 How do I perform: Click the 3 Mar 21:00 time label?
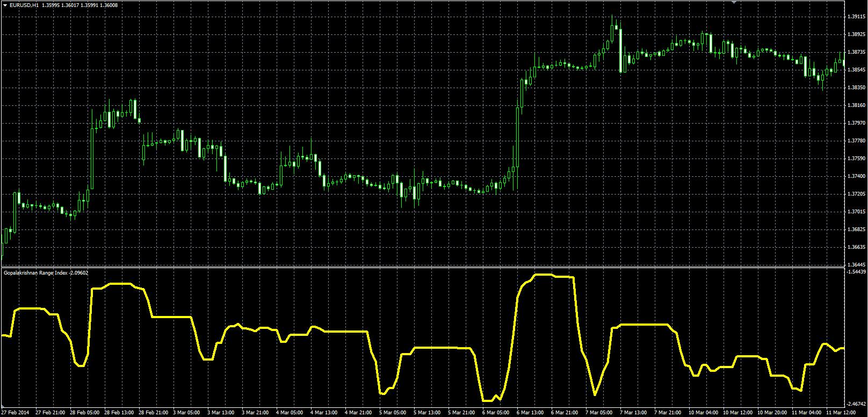pos(255,413)
